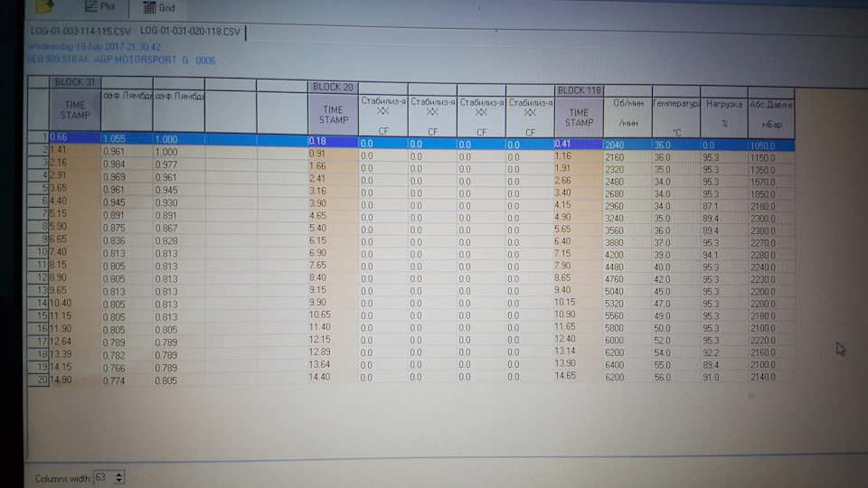Click the AGP MOTORSPORT ECU identification line

[121, 60]
